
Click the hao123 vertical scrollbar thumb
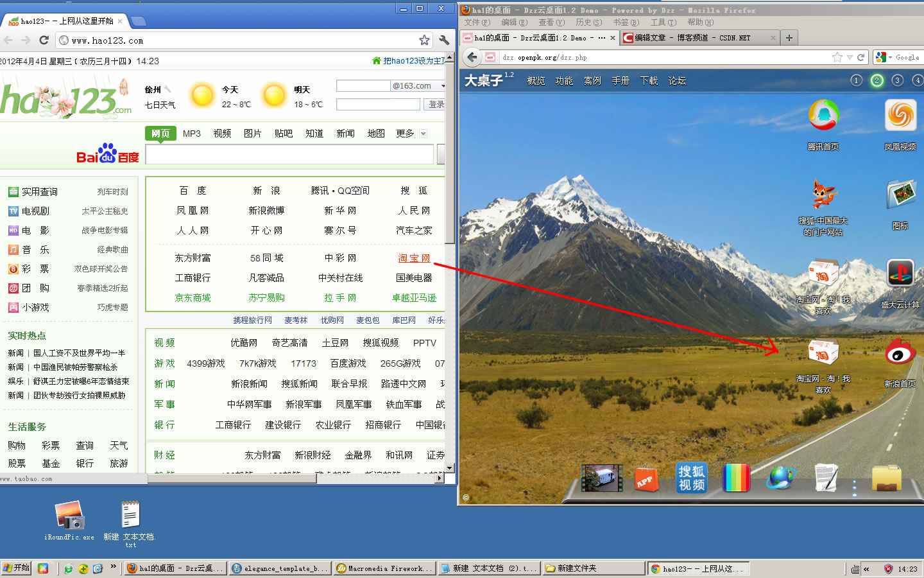click(x=450, y=154)
